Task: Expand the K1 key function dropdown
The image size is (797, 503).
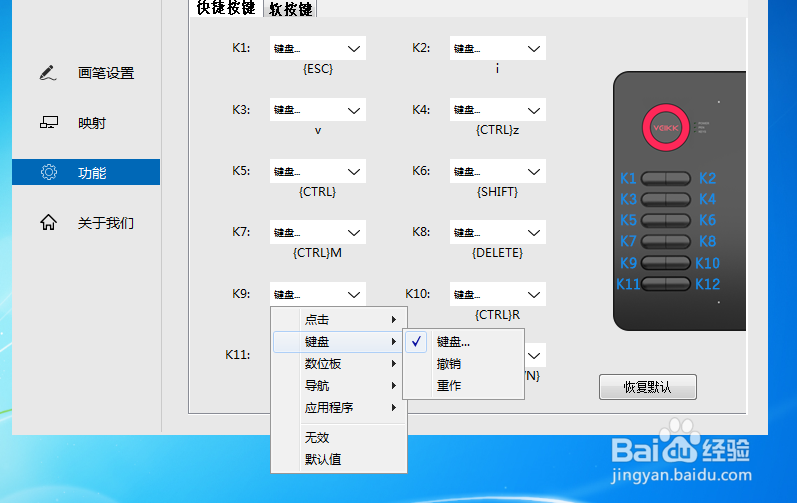Action: point(318,48)
